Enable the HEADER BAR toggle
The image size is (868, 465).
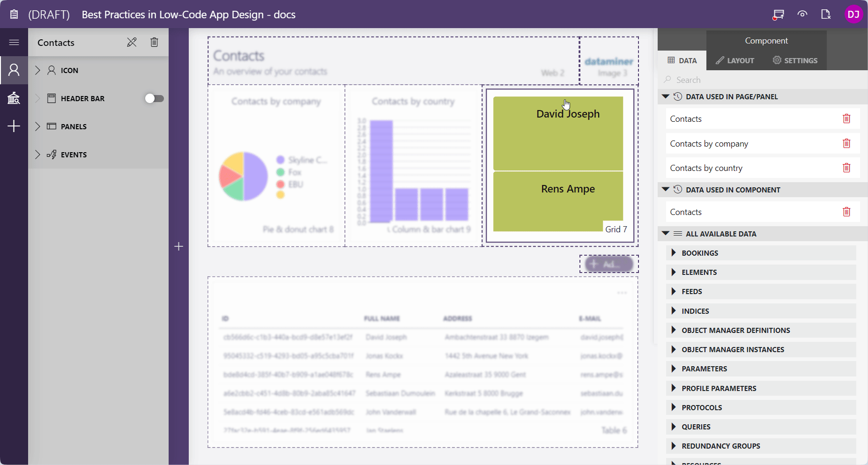point(155,98)
